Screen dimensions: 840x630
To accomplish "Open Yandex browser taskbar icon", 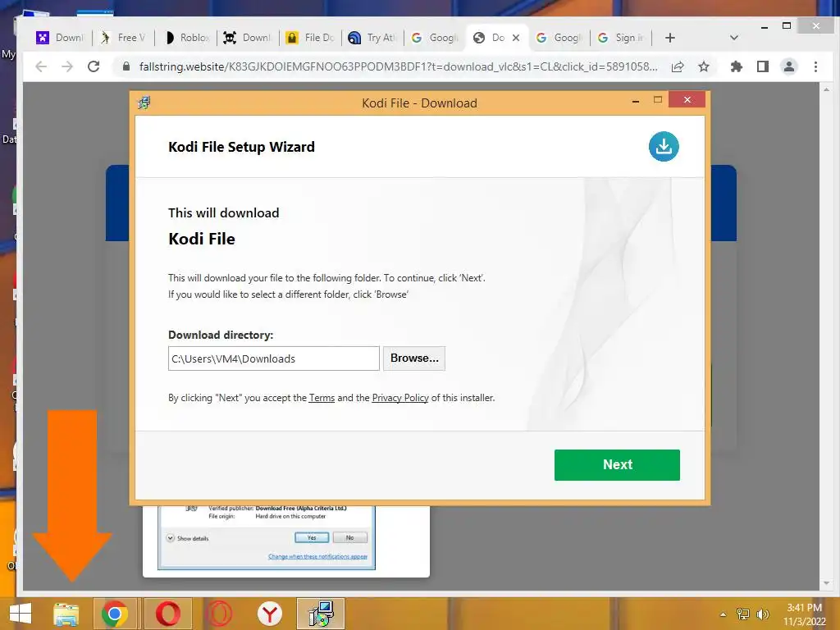I will (x=269, y=614).
